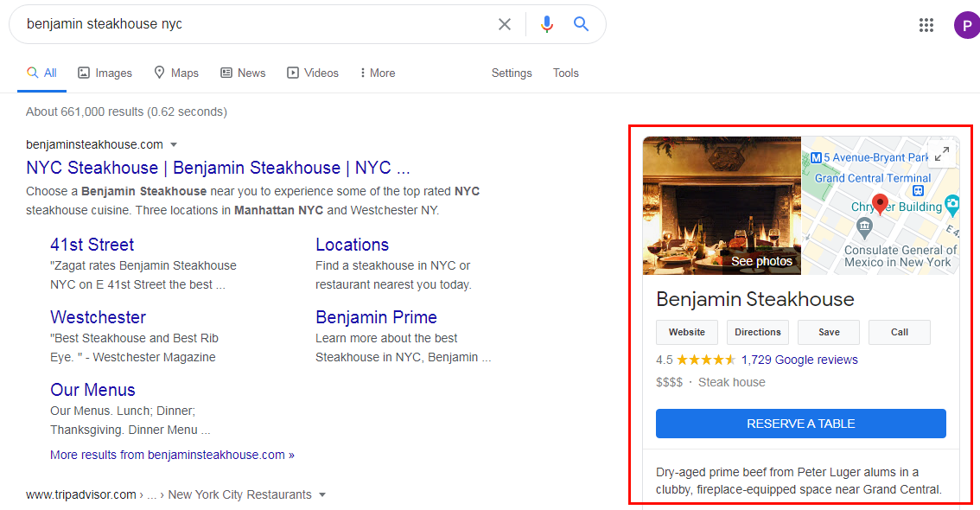
Task: Click the blue magnifier search icon
Action: click(582, 23)
